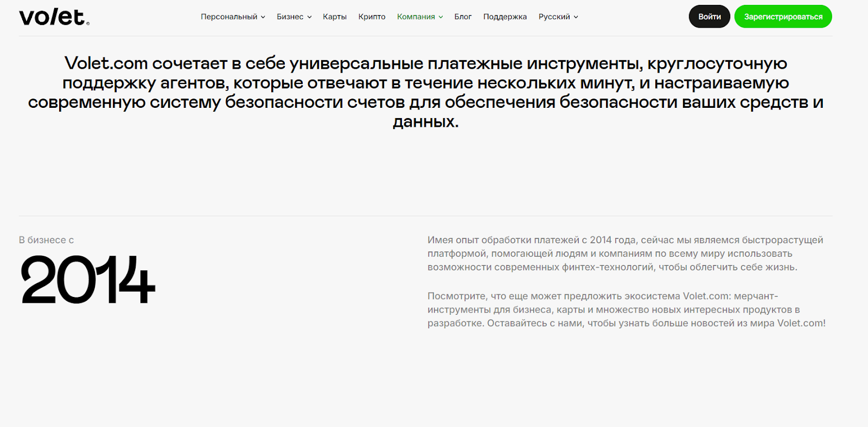Click the paragraph starting 'Имея опыт обработки'

[626, 254]
